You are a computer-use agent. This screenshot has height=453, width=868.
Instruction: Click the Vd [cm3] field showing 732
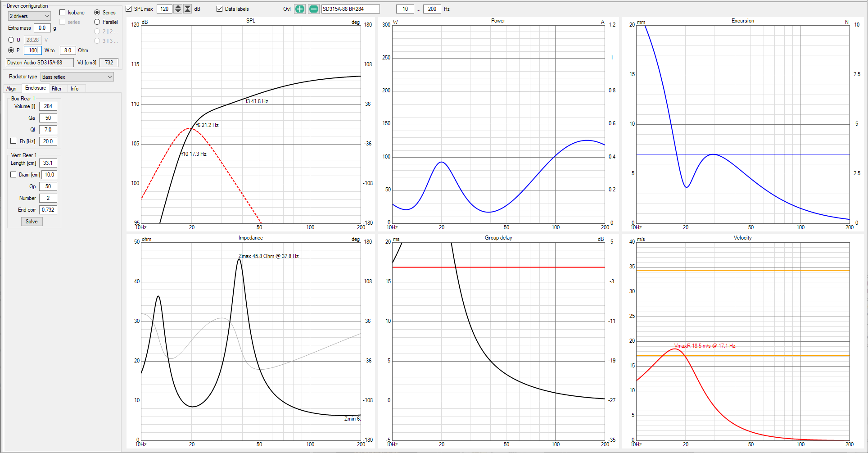(x=109, y=63)
